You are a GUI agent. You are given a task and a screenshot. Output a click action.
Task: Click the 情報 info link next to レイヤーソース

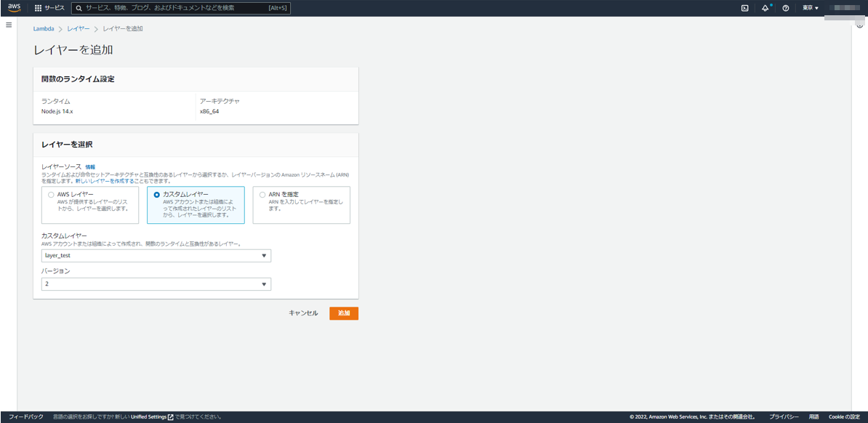pyautogui.click(x=91, y=166)
